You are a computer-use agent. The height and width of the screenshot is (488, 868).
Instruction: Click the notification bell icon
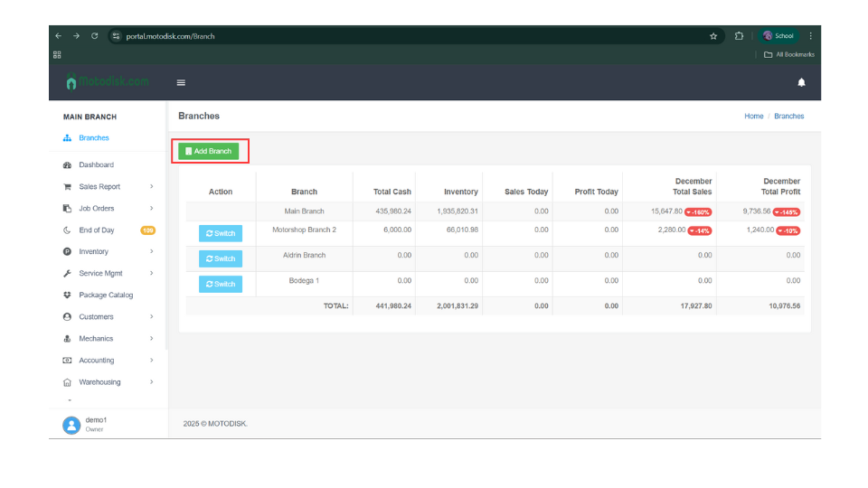click(x=801, y=82)
